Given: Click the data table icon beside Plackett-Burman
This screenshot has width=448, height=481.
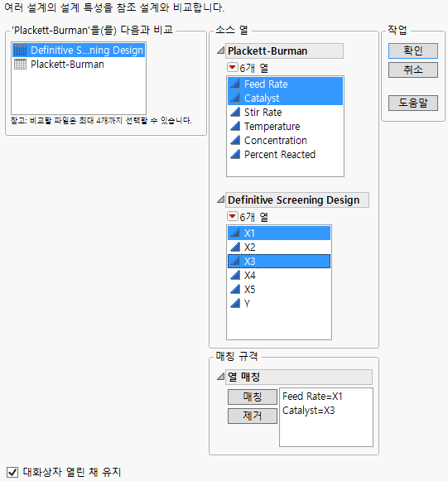Looking at the screenshot, I should point(20,64).
